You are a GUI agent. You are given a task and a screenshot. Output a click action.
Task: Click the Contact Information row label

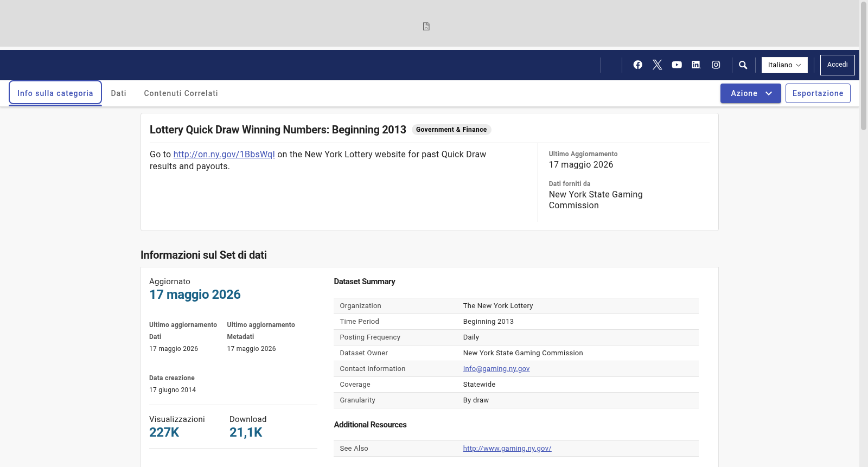pyautogui.click(x=373, y=369)
